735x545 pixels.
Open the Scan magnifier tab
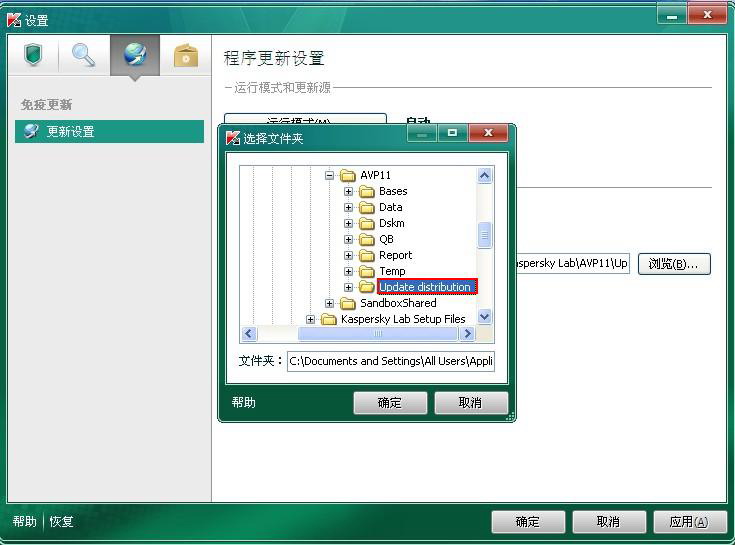click(x=83, y=55)
